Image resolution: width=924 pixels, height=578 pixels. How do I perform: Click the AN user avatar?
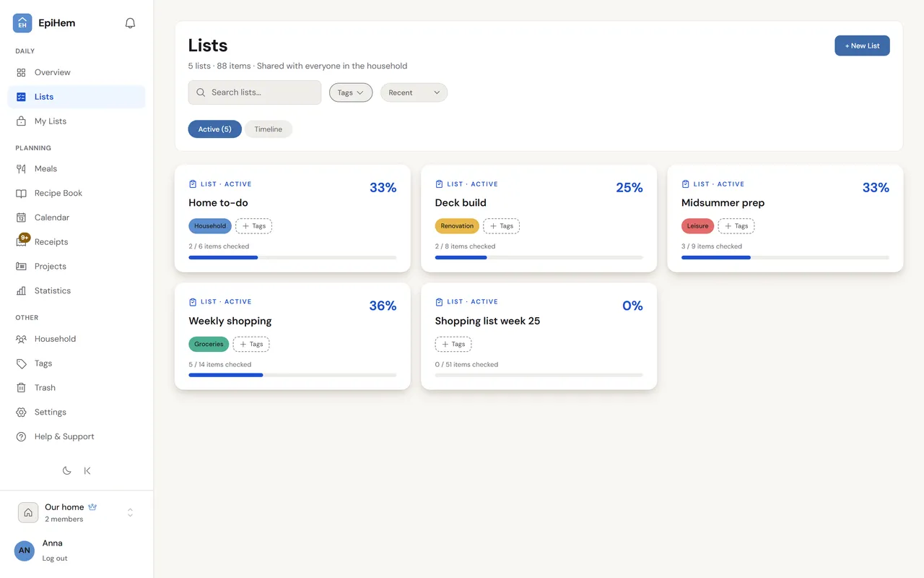(x=25, y=551)
